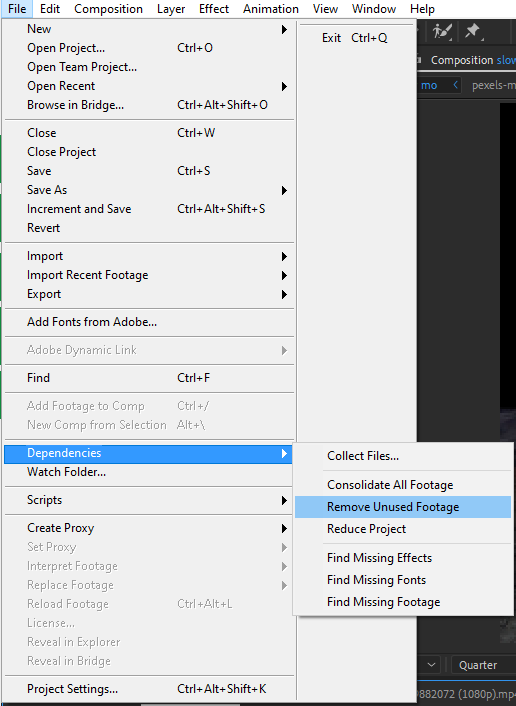This screenshot has width=516, height=706.
Task: Expand the Open Recent submenu arrow
Action: [284, 86]
